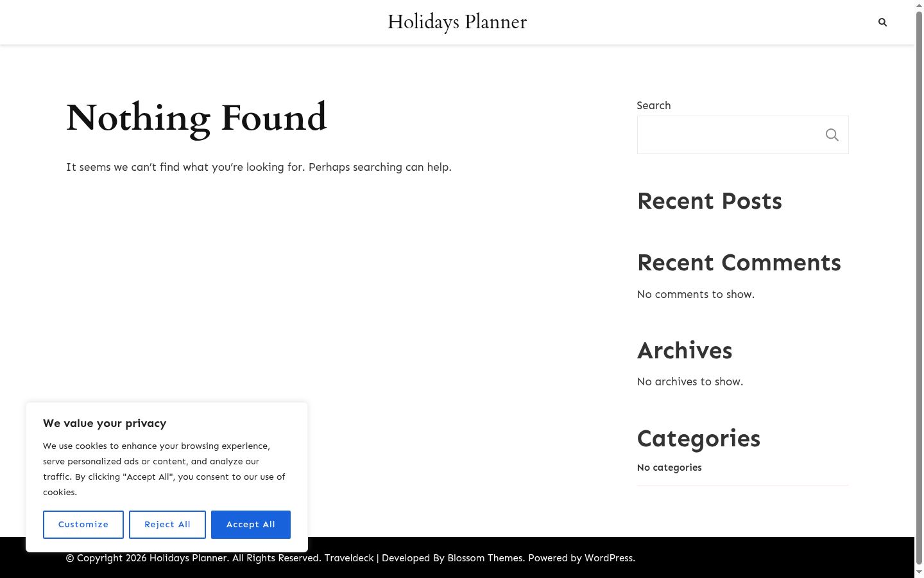Click the 'No categories' text

669,468
